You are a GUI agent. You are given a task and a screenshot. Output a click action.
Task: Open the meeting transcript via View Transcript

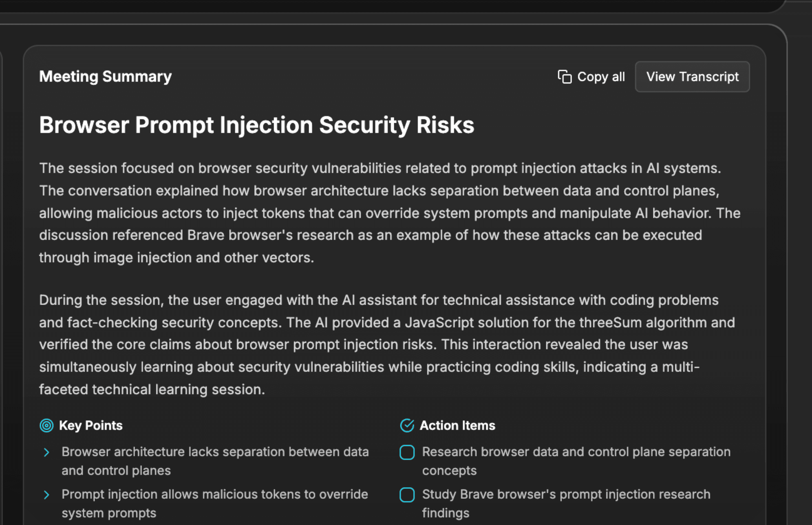692,77
